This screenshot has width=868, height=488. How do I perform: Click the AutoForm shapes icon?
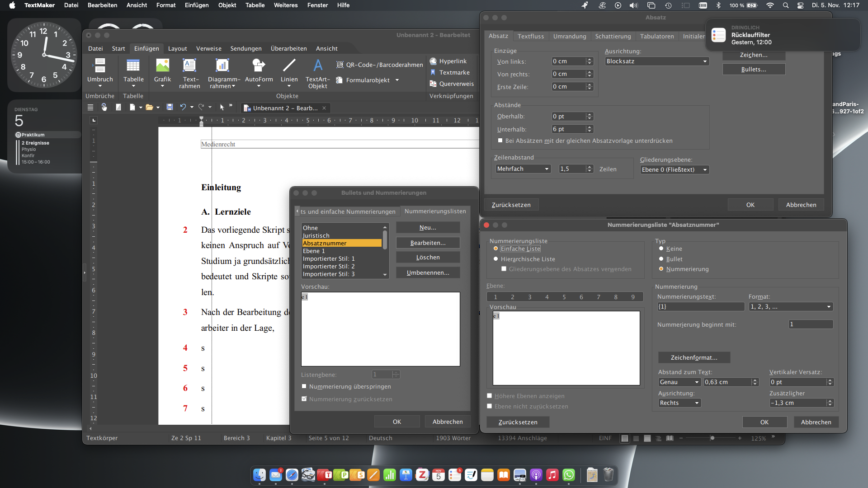point(259,66)
